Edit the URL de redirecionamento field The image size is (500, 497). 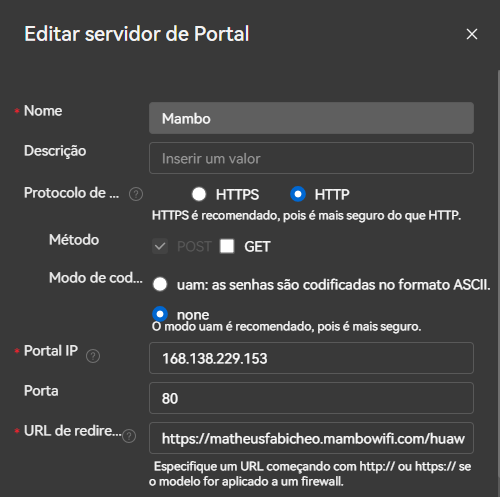(x=311, y=438)
